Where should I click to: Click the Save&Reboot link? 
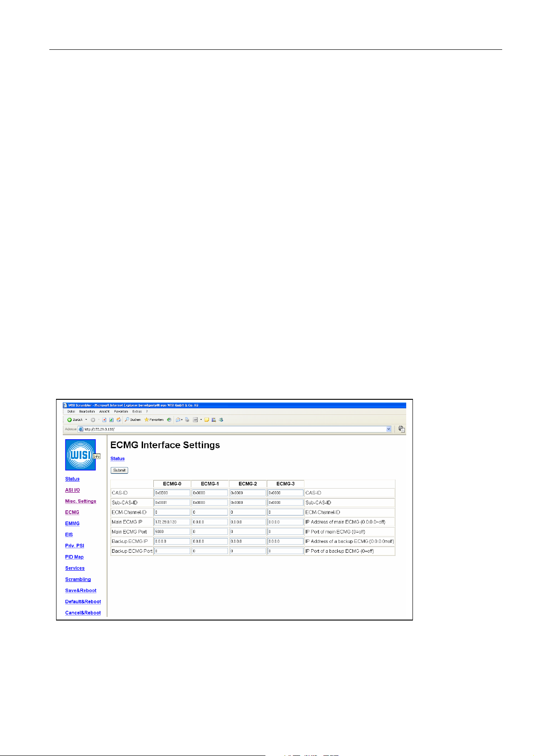point(81,590)
